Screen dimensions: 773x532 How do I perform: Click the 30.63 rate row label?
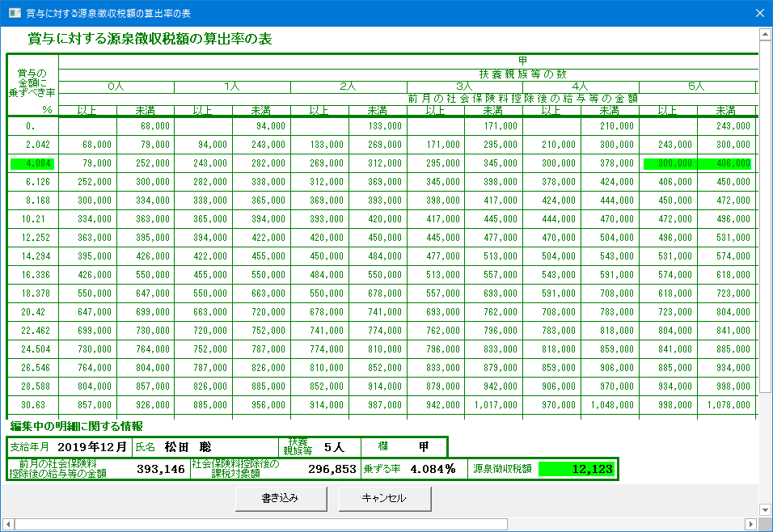tap(33, 405)
